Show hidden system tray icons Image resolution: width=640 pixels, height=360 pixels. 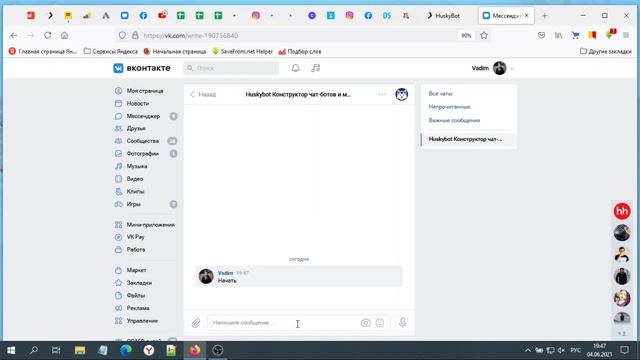click(x=528, y=350)
